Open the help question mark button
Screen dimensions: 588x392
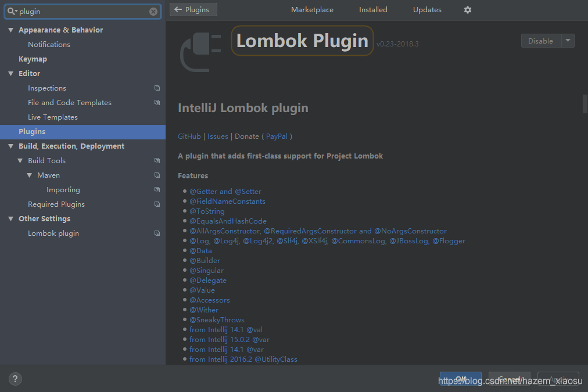[x=15, y=379]
